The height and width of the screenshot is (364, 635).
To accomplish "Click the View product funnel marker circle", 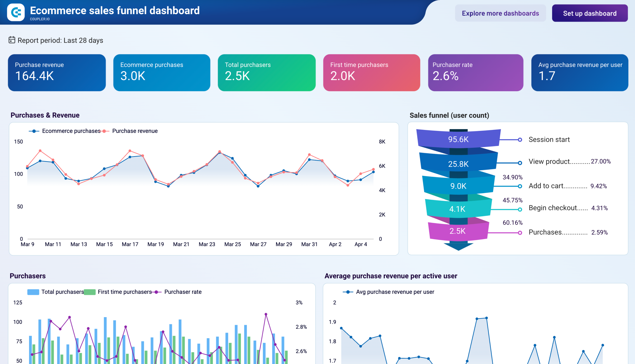I will click(520, 163).
